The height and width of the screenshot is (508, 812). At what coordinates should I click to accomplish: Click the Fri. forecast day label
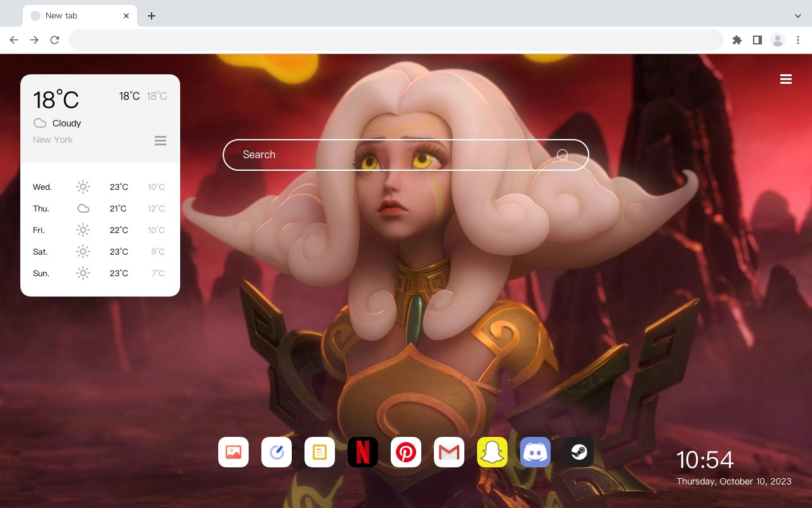click(39, 230)
